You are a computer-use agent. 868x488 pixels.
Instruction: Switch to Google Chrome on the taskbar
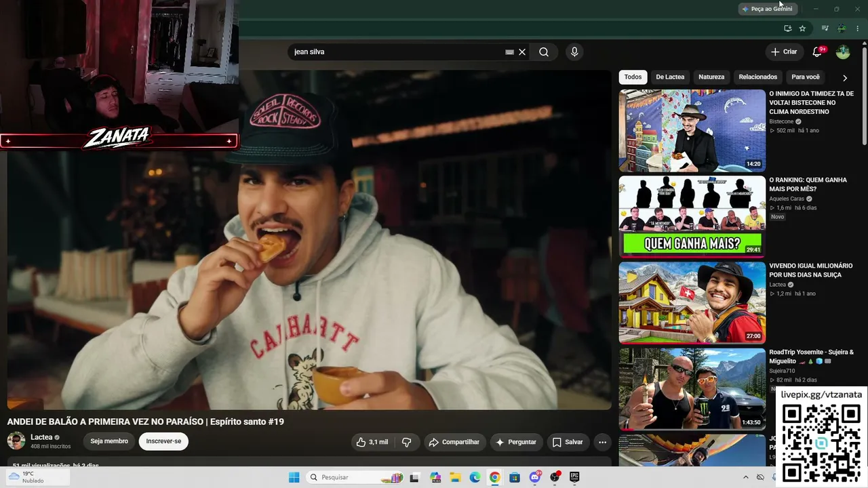[495, 477]
